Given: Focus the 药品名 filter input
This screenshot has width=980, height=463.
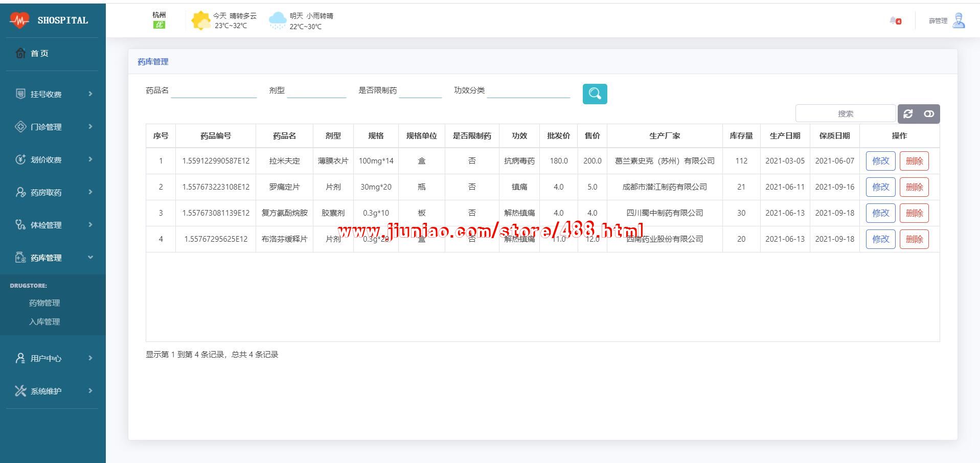Looking at the screenshot, I should pyautogui.click(x=214, y=91).
